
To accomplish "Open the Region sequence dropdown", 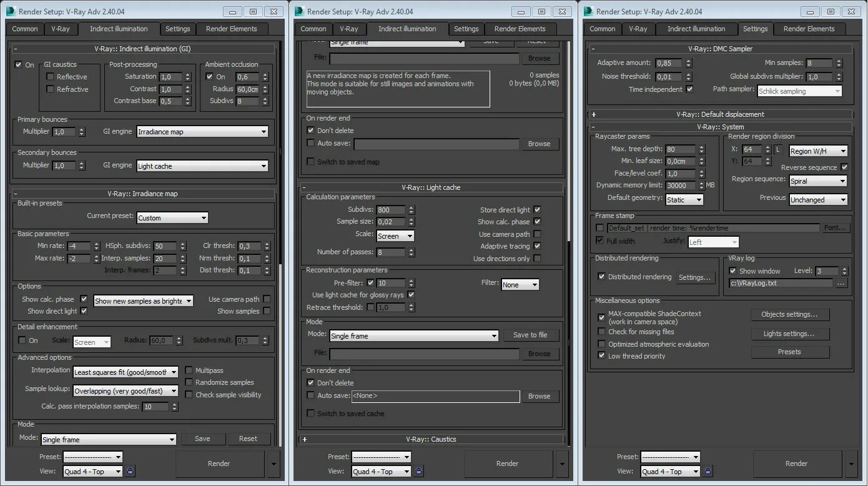I will [x=818, y=181].
